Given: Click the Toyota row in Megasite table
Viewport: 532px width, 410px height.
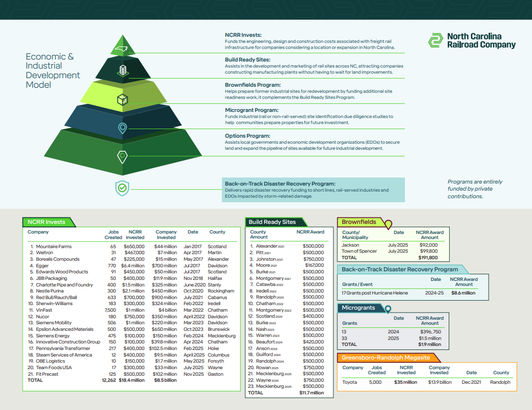Looking at the screenshot, I should 426,382.
